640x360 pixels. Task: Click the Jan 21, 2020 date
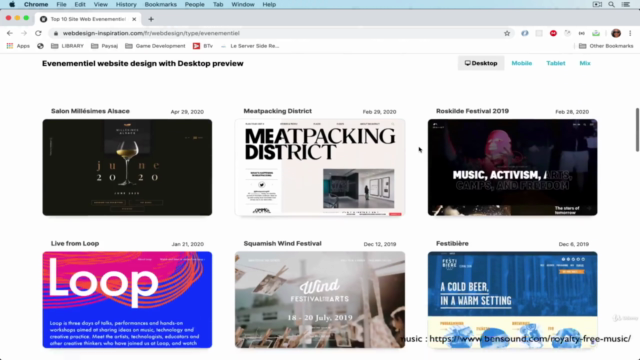187,244
